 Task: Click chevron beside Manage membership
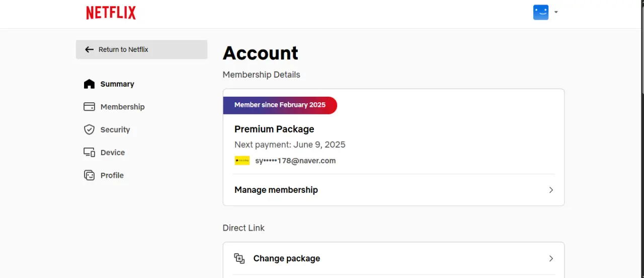(x=551, y=190)
